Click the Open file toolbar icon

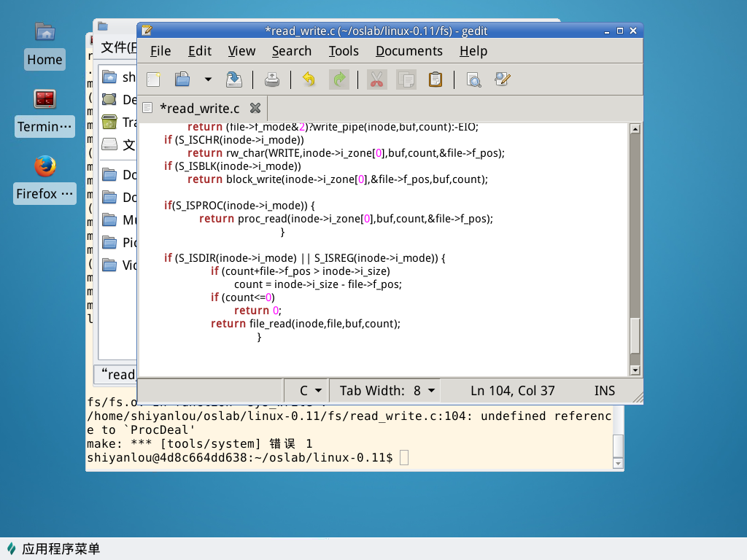coord(182,79)
